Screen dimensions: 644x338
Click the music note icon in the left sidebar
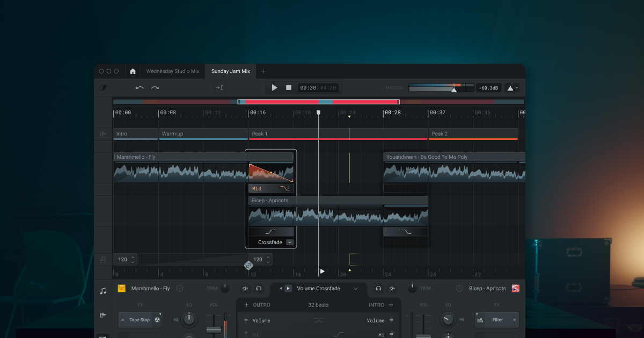tap(103, 291)
